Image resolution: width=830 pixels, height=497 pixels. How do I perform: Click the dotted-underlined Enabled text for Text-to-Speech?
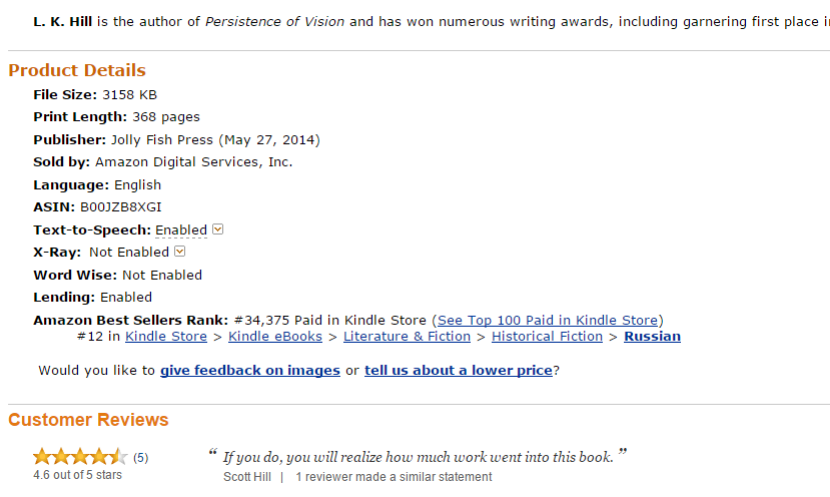pos(181,230)
